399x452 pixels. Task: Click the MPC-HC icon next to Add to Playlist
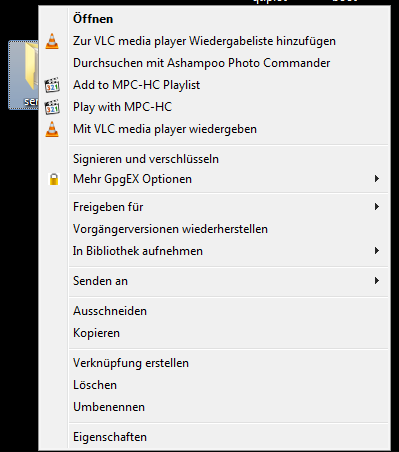[x=52, y=85]
